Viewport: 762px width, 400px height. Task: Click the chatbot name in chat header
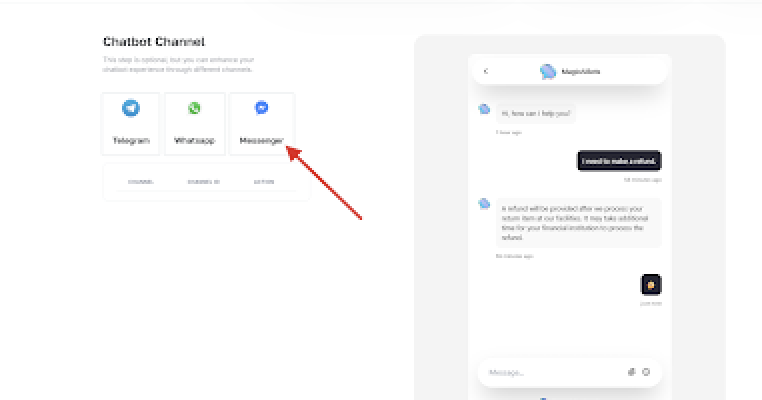click(581, 71)
